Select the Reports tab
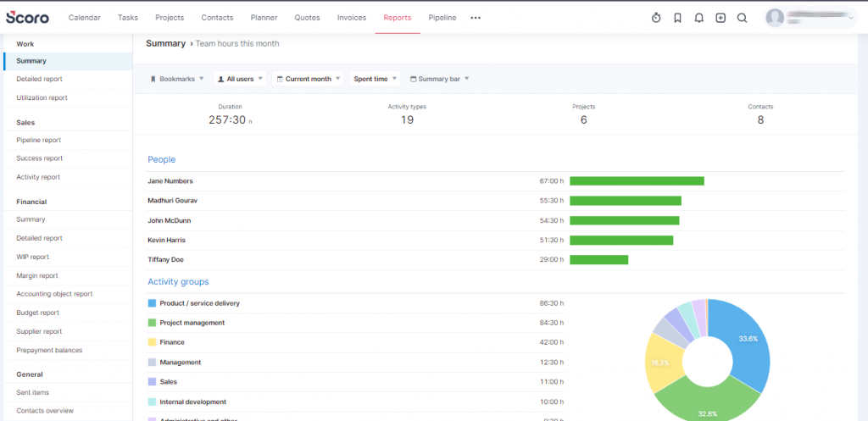868x421 pixels. pos(398,18)
